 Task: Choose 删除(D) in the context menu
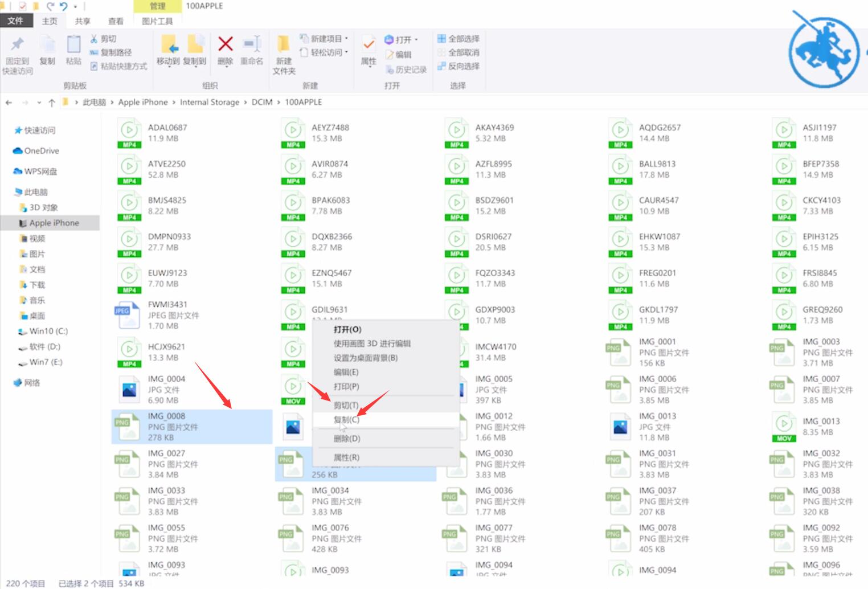386,439
